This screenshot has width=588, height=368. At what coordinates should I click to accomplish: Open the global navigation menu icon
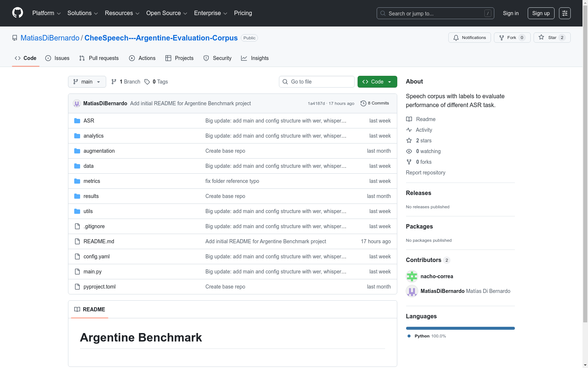tap(565, 13)
